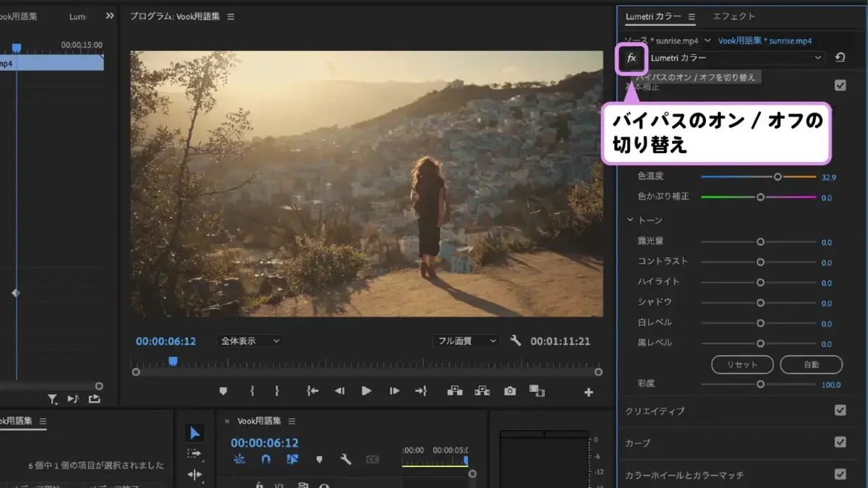Uncheck the カーブ section checkbox
The image size is (868, 488).
(x=840, y=442)
